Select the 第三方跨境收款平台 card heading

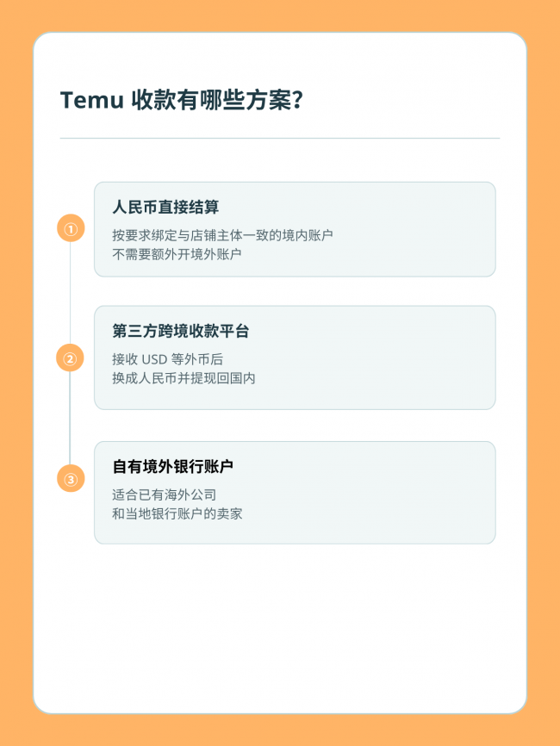(181, 331)
